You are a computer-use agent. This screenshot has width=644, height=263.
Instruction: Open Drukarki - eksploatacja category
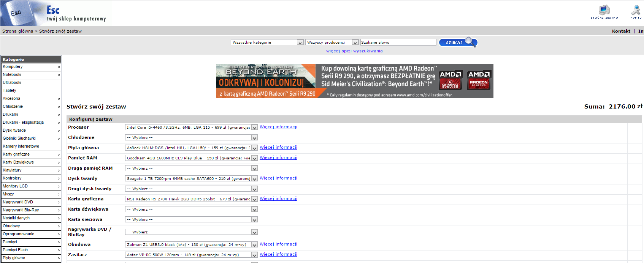pos(31,123)
